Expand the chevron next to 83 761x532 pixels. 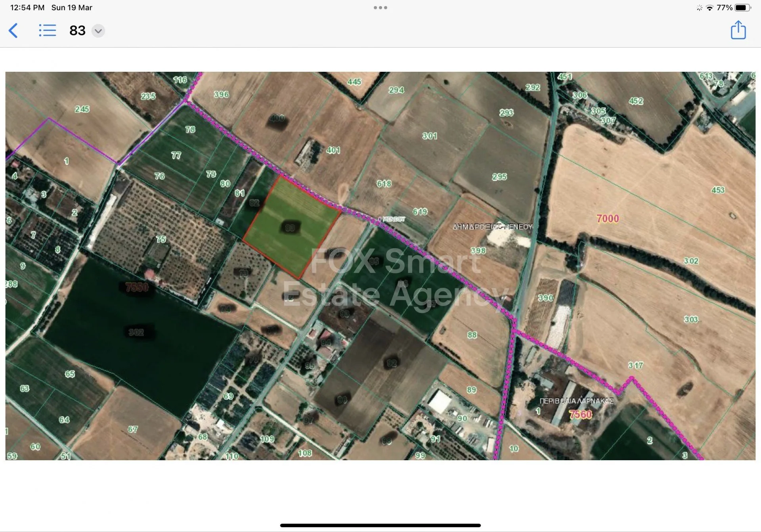click(98, 31)
